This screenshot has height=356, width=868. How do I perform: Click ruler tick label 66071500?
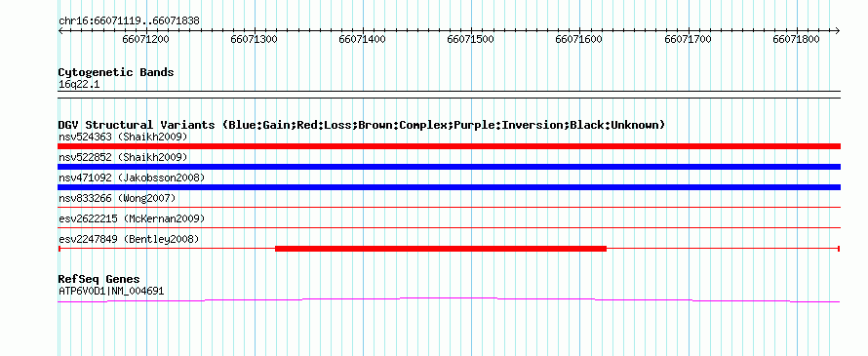471,39
